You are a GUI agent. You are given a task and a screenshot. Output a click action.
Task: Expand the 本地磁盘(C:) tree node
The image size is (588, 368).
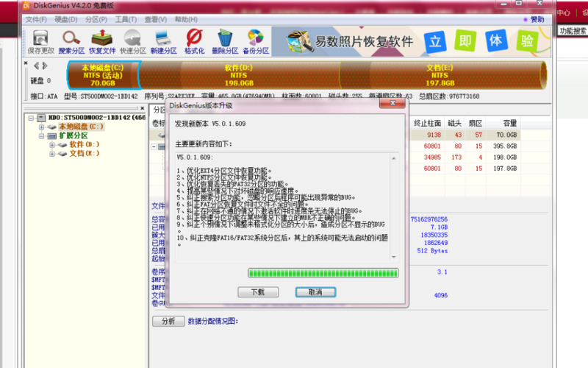coord(42,127)
